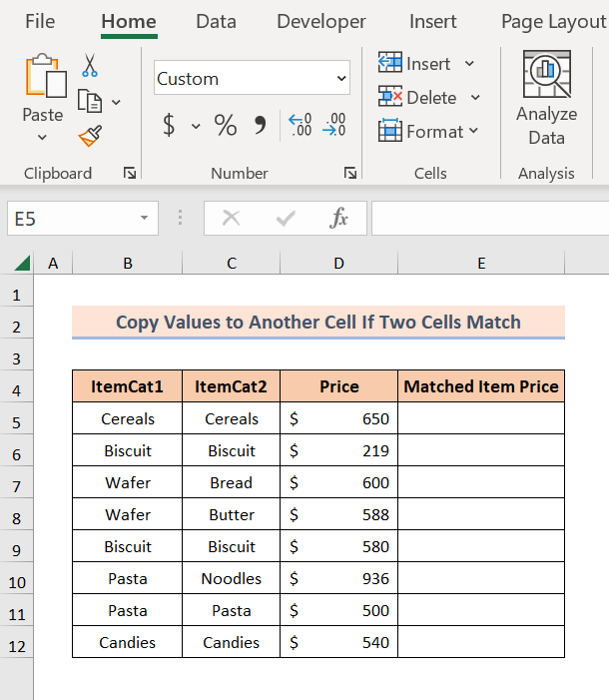Click Cancel X in formula bar

(x=232, y=219)
